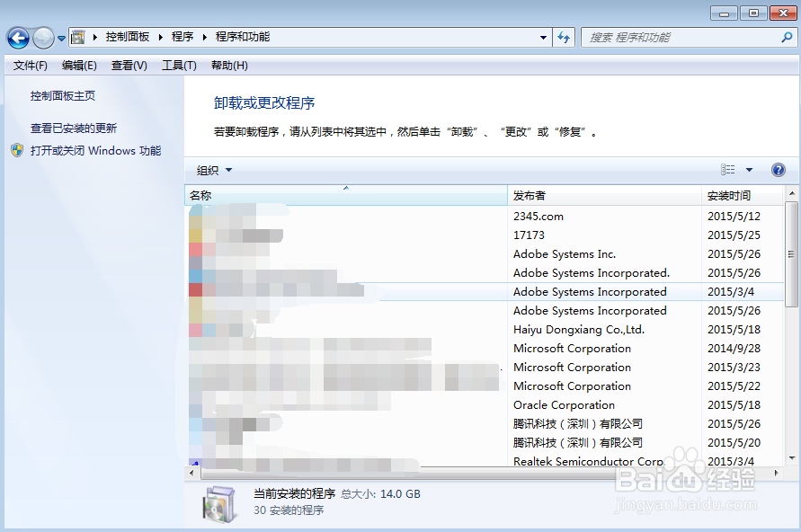Viewport: 801px width, 532px height.
Task: Open 打开或关闭 Windows 功能 link
Action: pos(95,151)
